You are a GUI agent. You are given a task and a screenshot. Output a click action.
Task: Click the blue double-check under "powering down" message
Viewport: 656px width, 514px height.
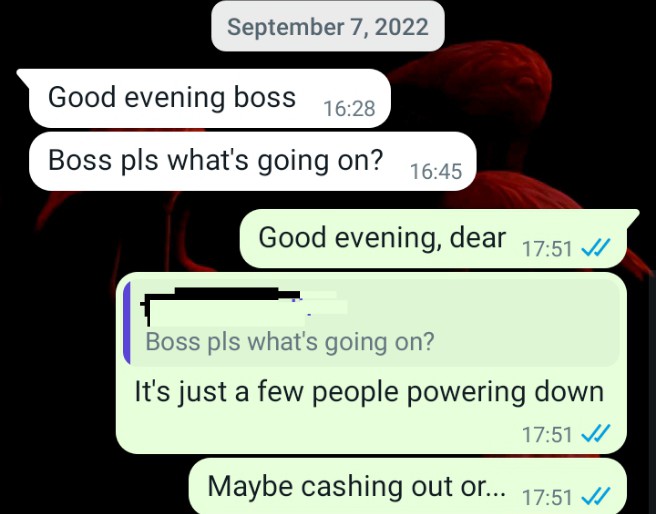click(596, 434)
